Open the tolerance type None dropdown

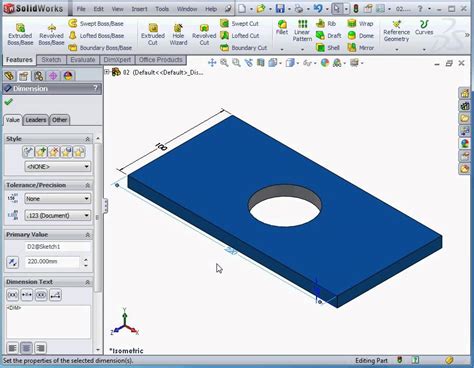pos(58,199)
